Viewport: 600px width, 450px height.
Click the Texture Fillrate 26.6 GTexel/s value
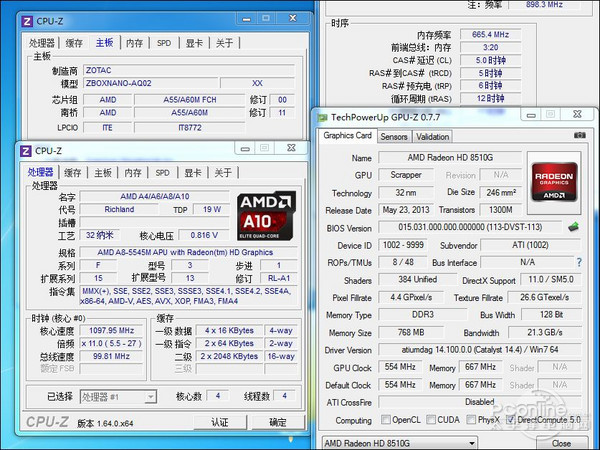click(x=545, y=297)
